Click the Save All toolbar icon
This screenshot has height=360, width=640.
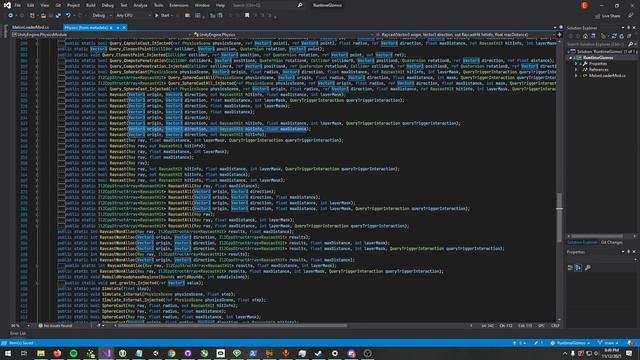click(58, 16)
